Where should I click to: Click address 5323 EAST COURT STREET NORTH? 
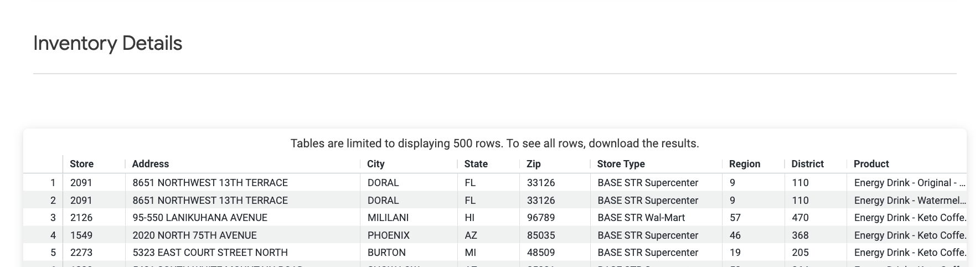[210, 253]
